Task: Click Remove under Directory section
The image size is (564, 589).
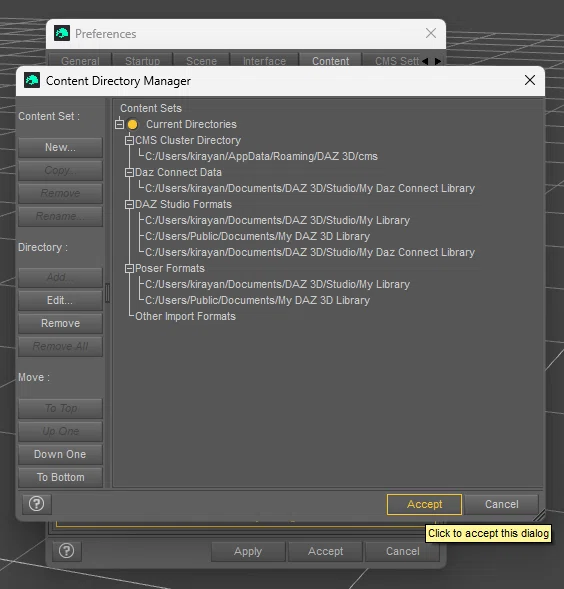Action: point(60,323)
